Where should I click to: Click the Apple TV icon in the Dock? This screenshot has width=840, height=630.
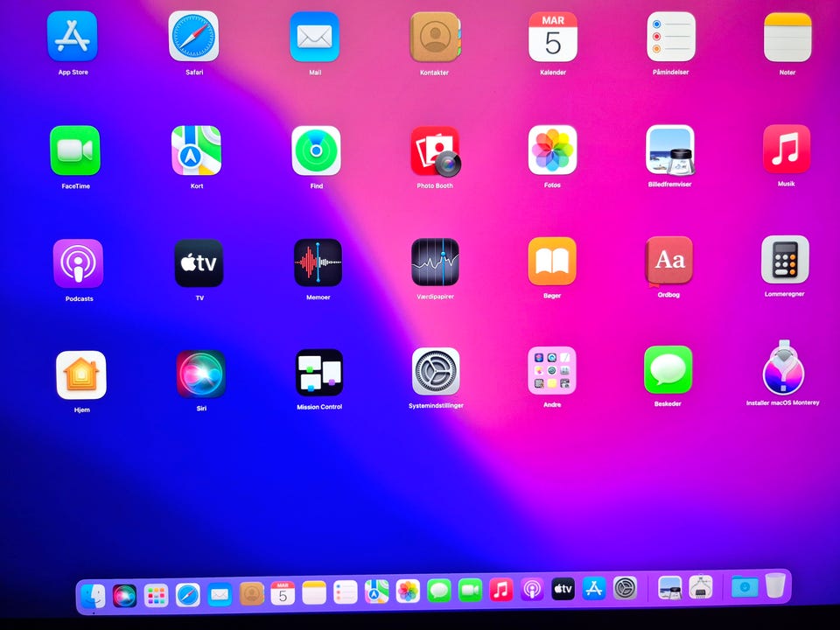[x=563, y=589]
